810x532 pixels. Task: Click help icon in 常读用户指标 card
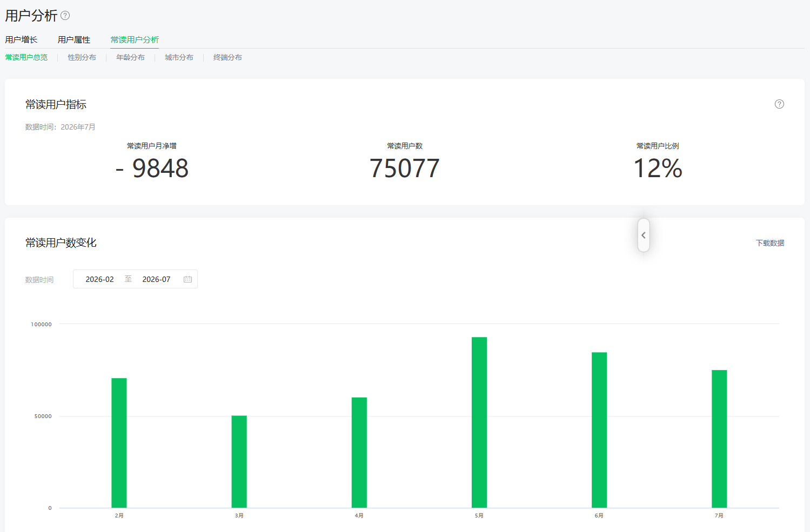[x=779, y=104]
